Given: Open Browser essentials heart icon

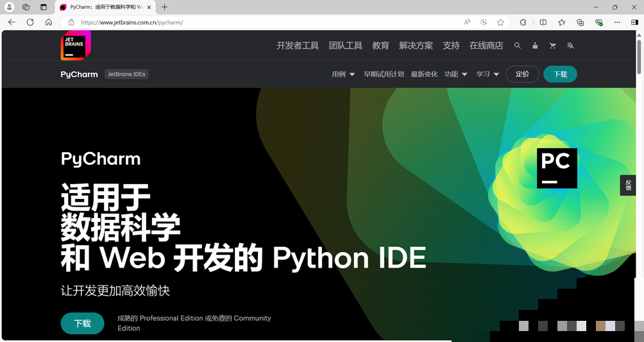Looking at the screenshot, I should click(x=599, y=22).
